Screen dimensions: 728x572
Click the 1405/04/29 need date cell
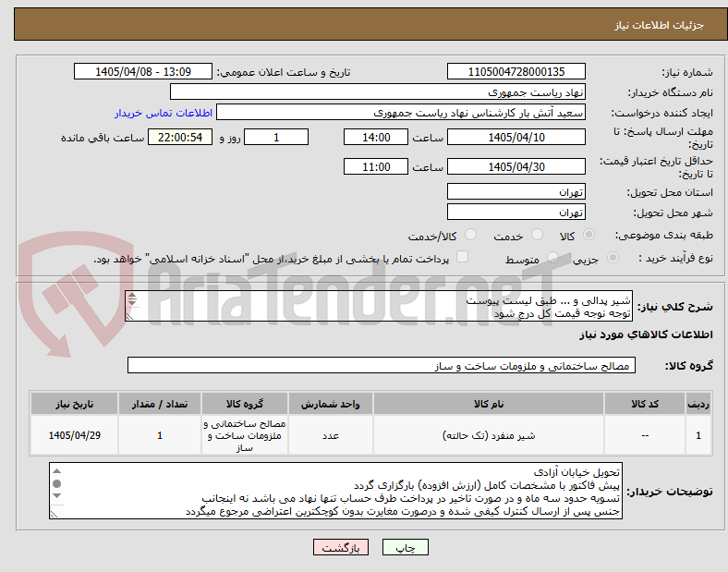(74, 435)
